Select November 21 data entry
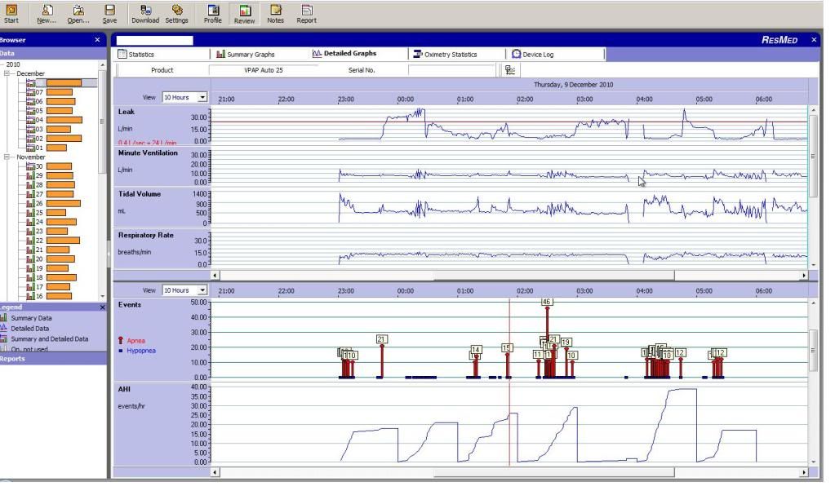835x504 pixels. [x=48, y=250]
